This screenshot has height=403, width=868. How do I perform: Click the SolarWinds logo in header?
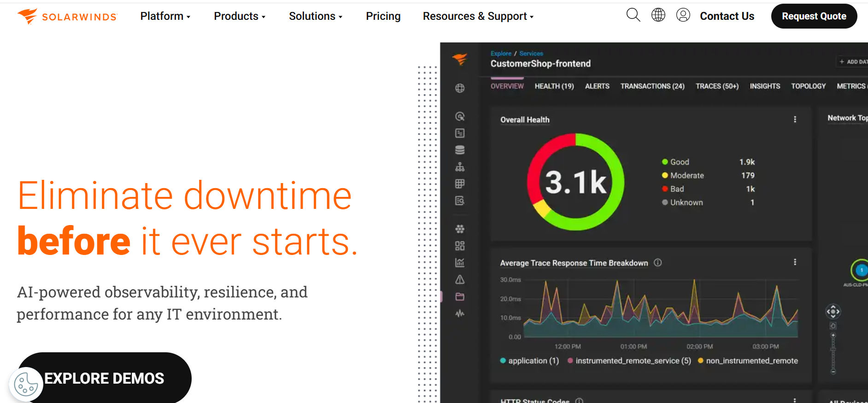(67, 16)
